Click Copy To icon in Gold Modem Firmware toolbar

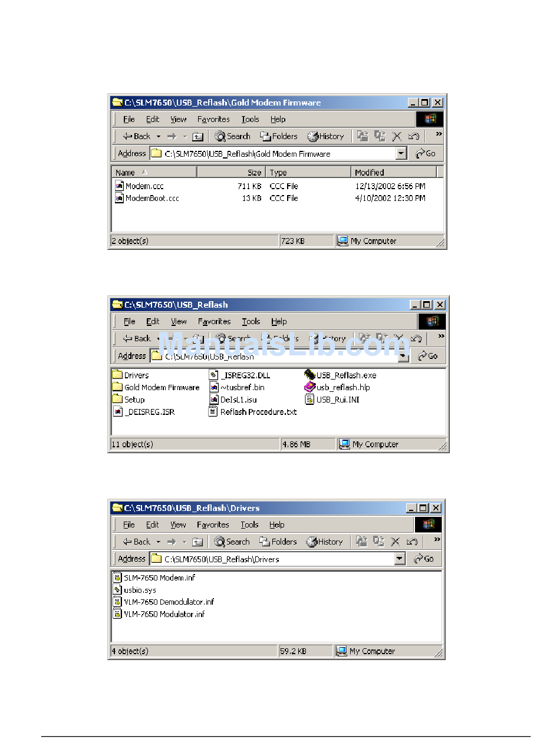pos(380,137)
